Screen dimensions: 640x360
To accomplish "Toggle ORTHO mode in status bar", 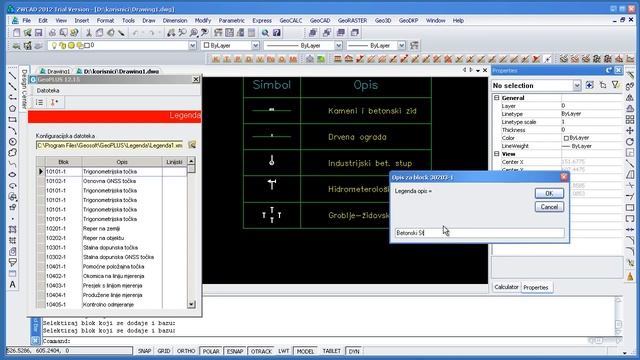I will (x=186, y=351).
